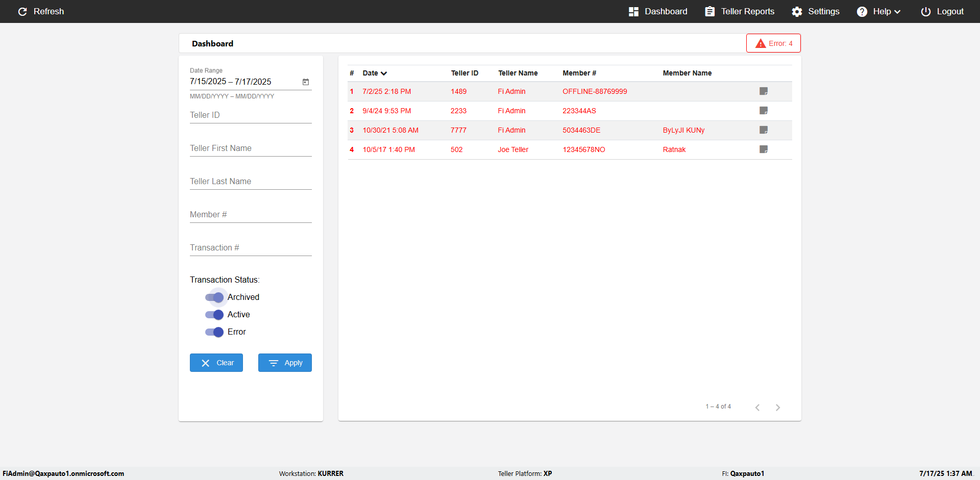Click member number OFFLINE-88769999
980x480 pixels.
click(x=595, y=91)
